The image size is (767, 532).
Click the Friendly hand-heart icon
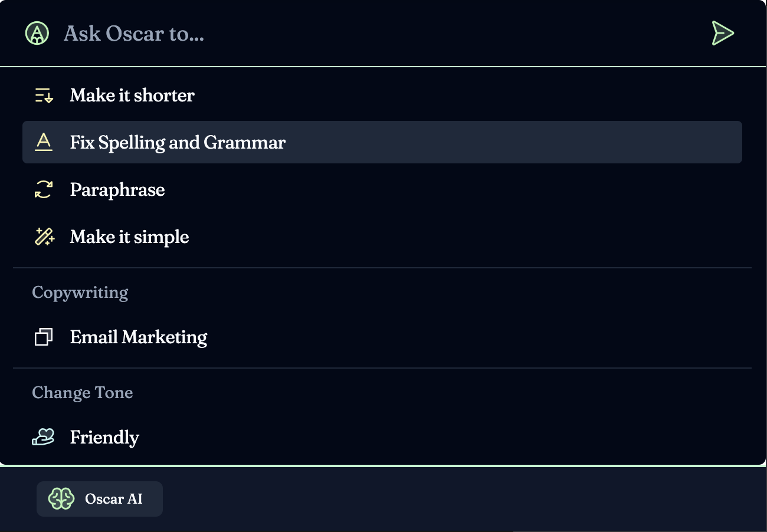(x=44, y=437)
